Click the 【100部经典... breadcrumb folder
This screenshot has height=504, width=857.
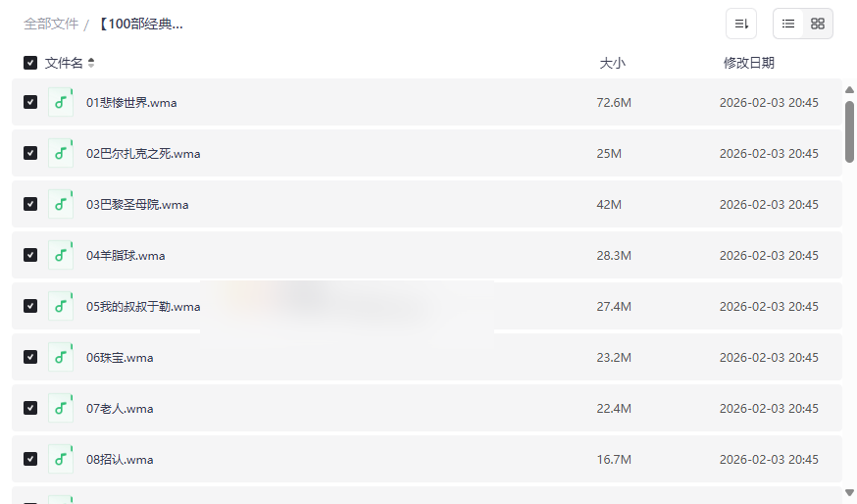pyautogui.click(x=141, y=25)
